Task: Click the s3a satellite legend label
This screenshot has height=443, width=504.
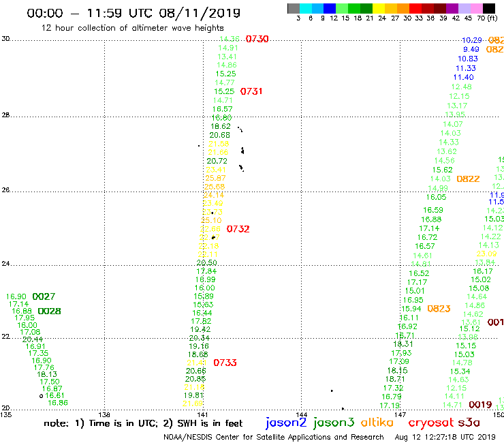Action: [469, 423]
